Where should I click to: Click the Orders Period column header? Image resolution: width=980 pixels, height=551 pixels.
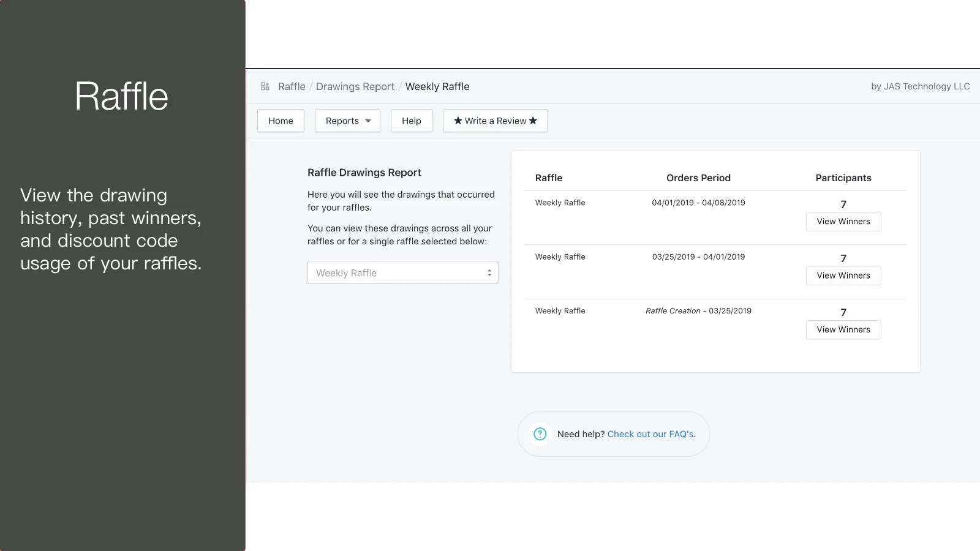(x=698, y=178)
